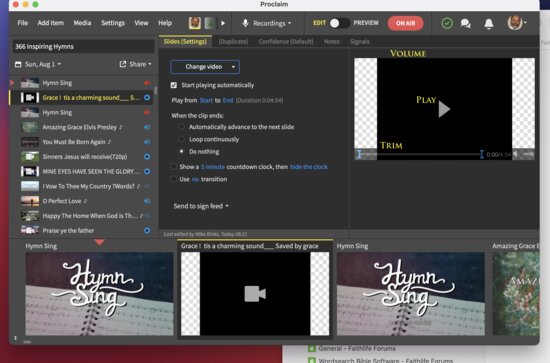Open the Help menu
The width and height of the screenshot is (550, 363).
(165, 23)
